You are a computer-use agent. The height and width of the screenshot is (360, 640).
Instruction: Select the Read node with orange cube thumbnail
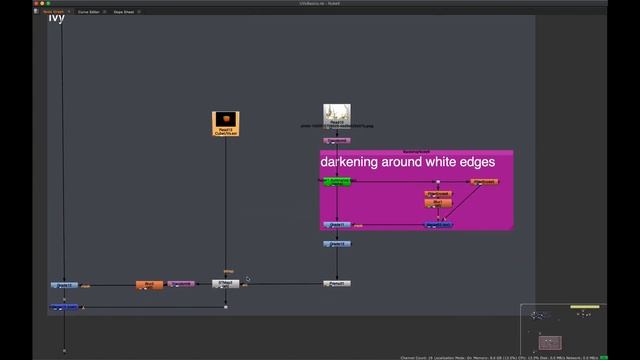(226, 124)
